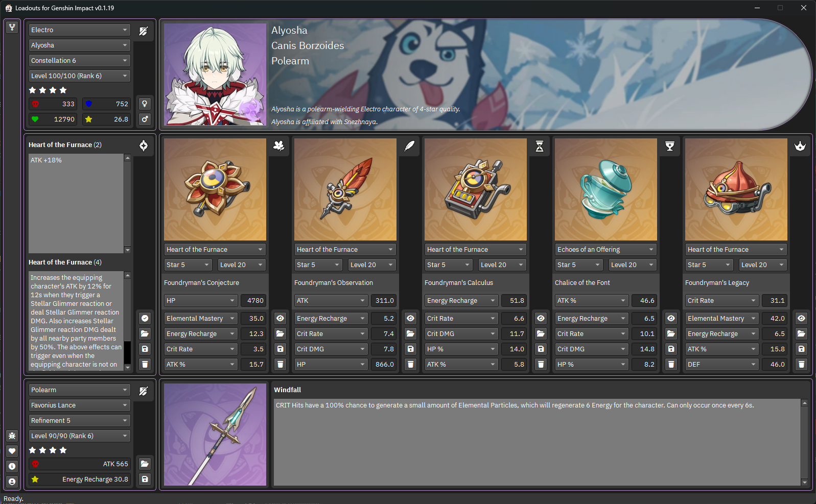Trash icon right of Foundryman's Calculus substats
The height and width of the screenshot is (504, 816).
[x=541, y=365]
